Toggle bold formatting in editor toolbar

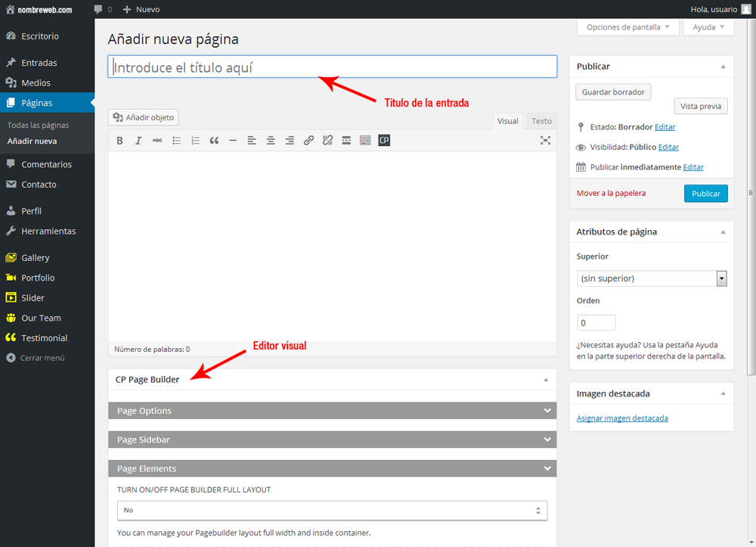pos(119,141)
